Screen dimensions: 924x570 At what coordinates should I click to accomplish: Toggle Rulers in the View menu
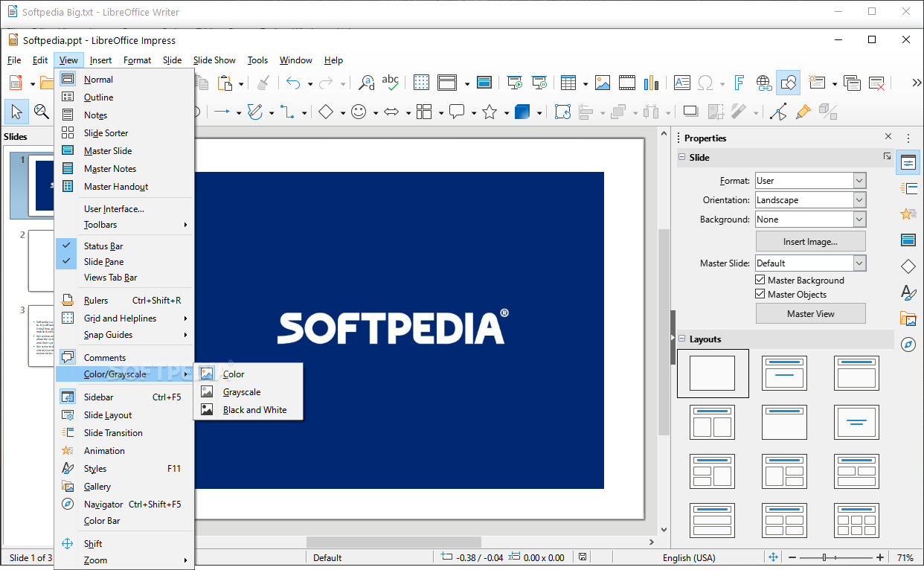click(125, 301)
